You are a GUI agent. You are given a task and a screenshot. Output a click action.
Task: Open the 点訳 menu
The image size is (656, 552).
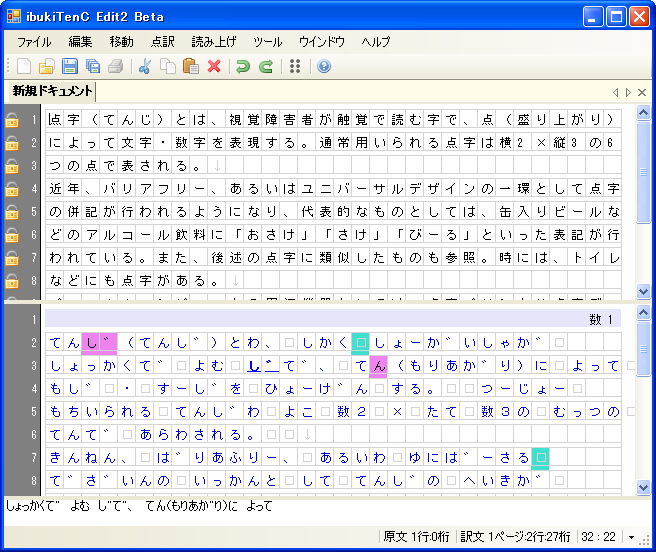[163, 42]
